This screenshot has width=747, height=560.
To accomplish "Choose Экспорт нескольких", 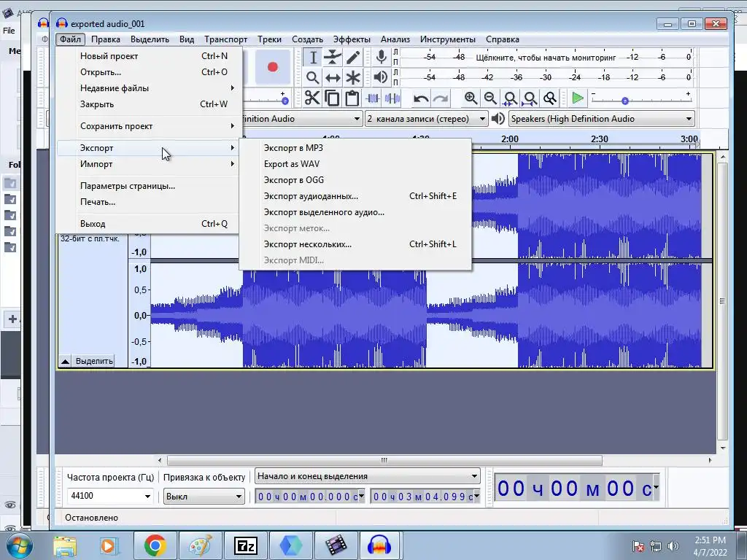I will pos(355,244).
